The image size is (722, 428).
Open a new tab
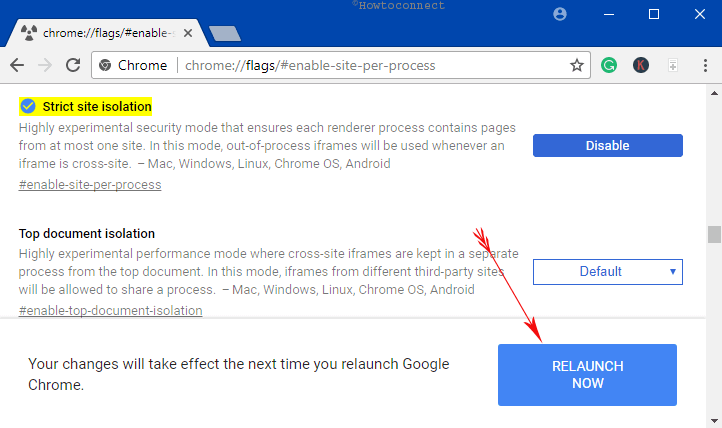(225, 34)
